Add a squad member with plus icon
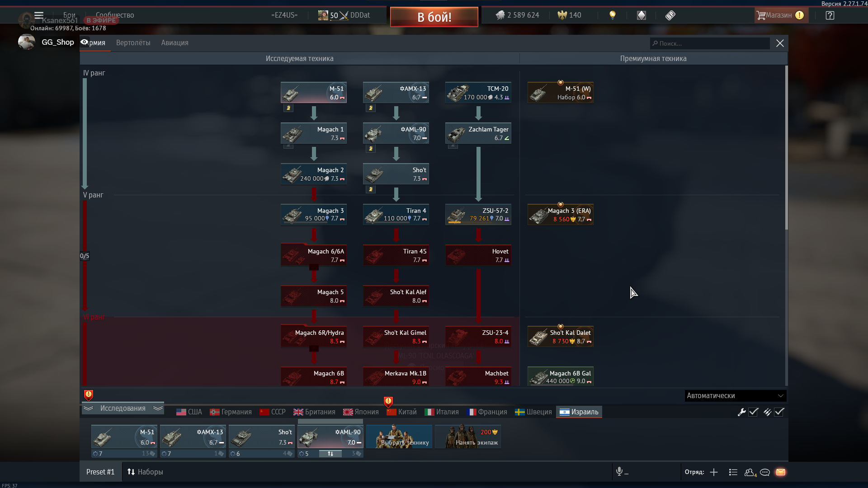 714,472
